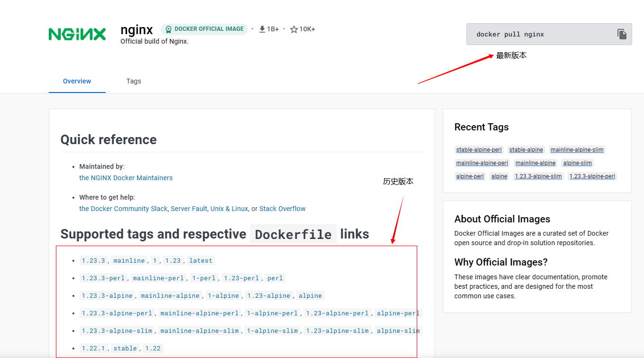Open the 1.23.3-perl tag link
The image size is (644, 358).
(x=103, y=278)
